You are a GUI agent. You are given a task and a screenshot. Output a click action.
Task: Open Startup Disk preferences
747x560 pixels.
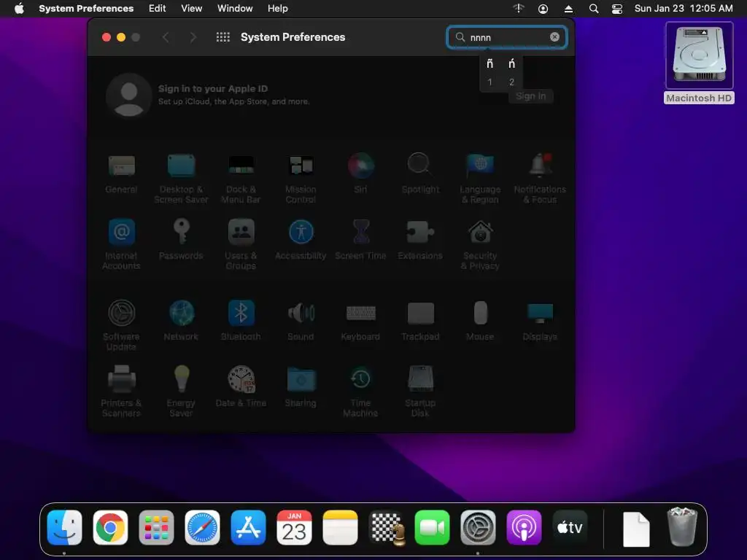click(420, 392)
